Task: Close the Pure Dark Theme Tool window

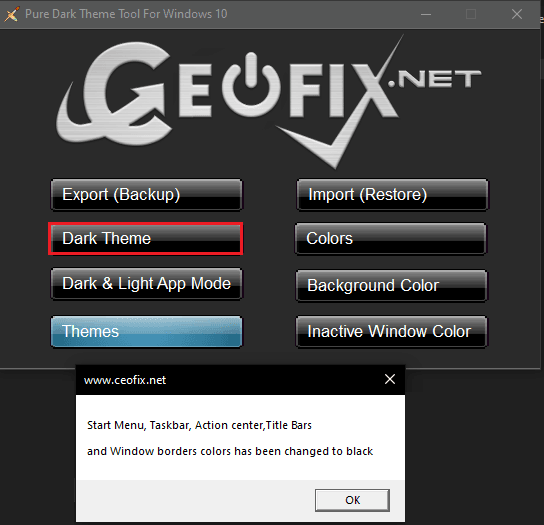Action: (517, 14)
